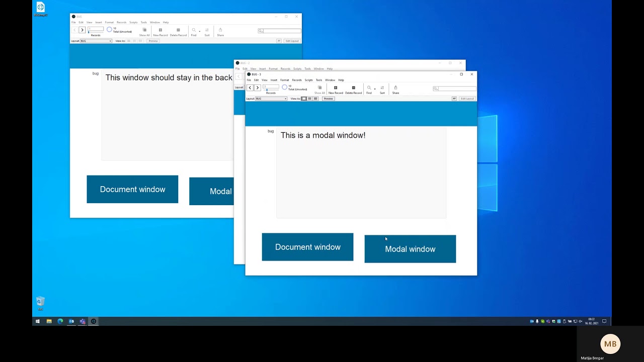
Task: Click the FileMaker icon in the taskbar
Action: tap(94, 321)
